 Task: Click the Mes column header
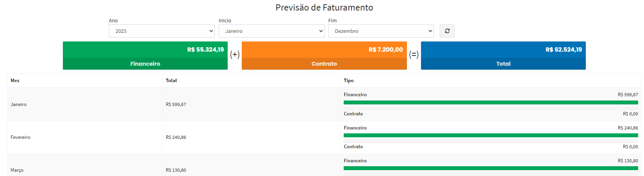click(x=15, y=81)
